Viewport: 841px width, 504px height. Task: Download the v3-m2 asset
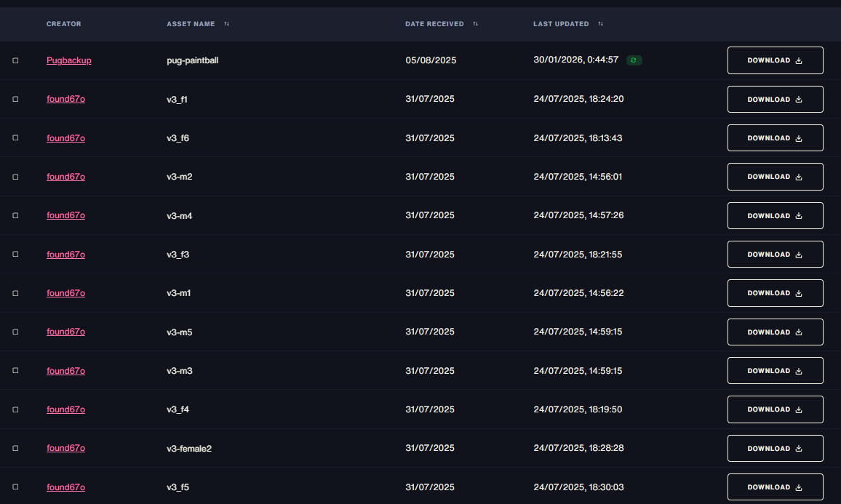click(775, 177)
